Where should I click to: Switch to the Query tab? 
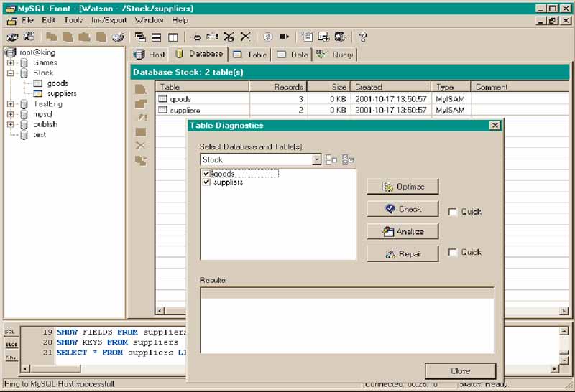pos(335,55)
